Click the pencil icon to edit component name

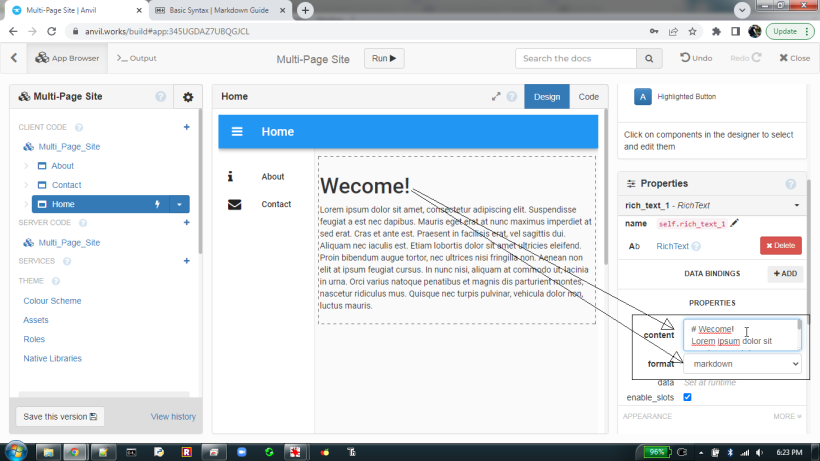(x=735, y=223)
